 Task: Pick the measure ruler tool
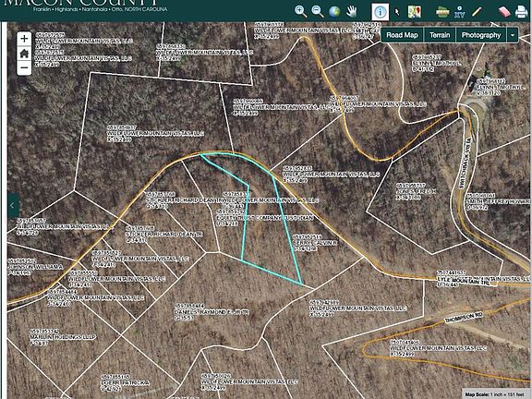(442, 12)
